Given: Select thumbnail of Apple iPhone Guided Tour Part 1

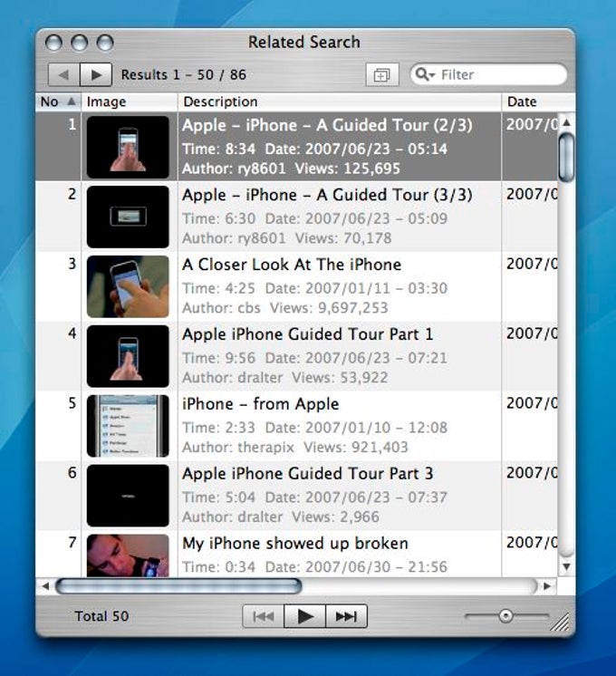Looking at the screenshot, I should click(x=128, y=356).
